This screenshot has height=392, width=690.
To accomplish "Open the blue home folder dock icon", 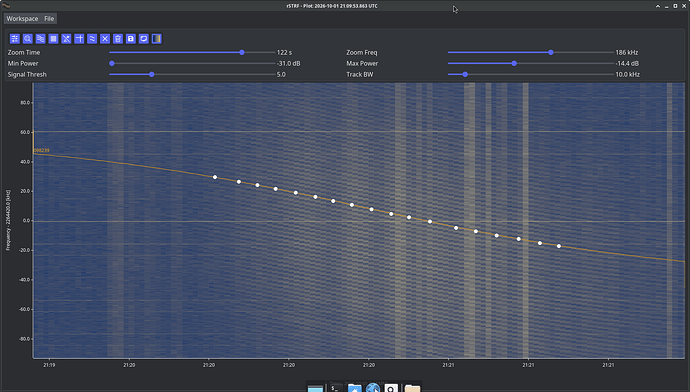I will coord(355,388).
